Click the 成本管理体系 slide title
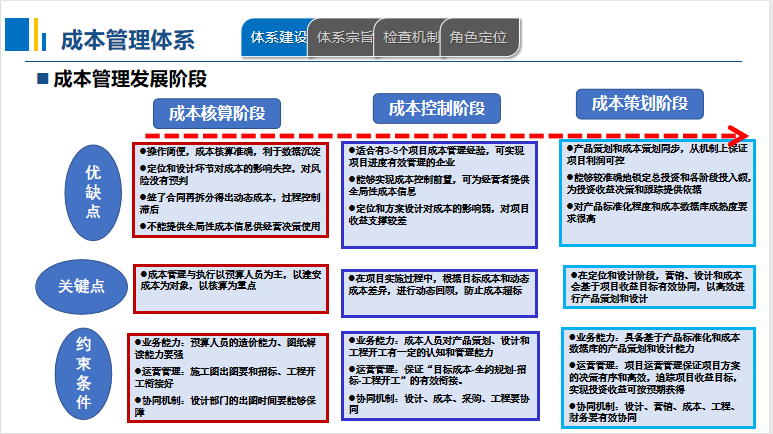This screenshot has height=434, width=773. pyautogui.click(x=128, y=40)
